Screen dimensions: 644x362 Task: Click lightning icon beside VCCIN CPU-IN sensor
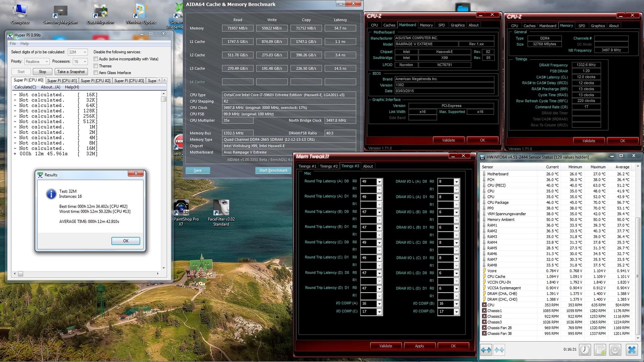tap(484, 282)
